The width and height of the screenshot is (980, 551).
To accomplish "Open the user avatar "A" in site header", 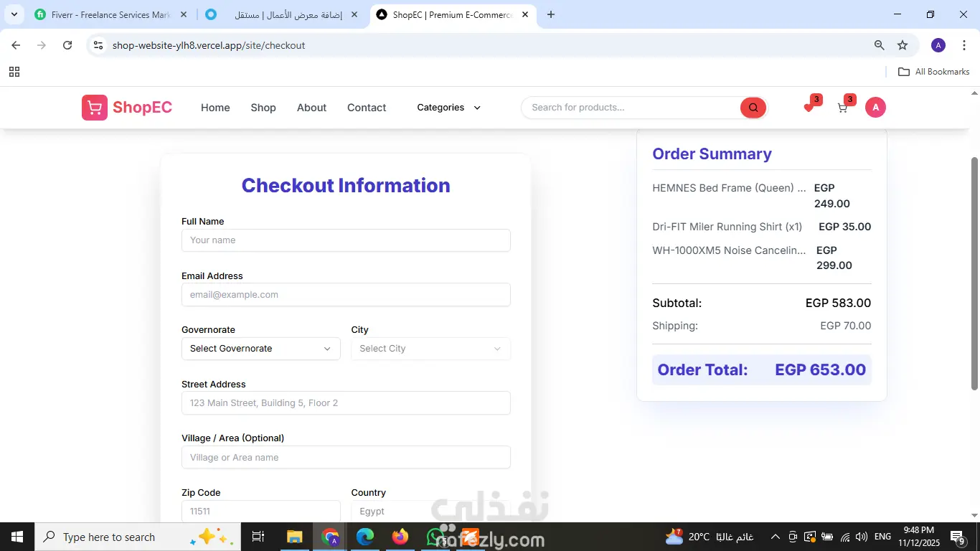I will [875, 108].
